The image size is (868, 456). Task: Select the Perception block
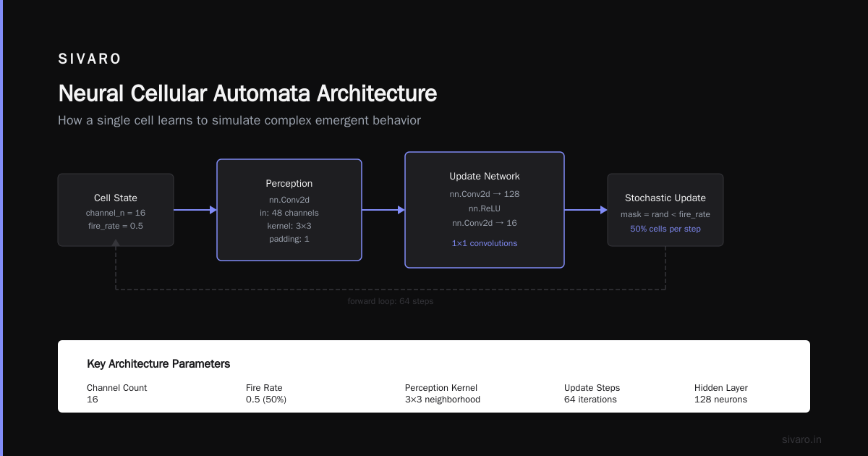click(289, 210)
